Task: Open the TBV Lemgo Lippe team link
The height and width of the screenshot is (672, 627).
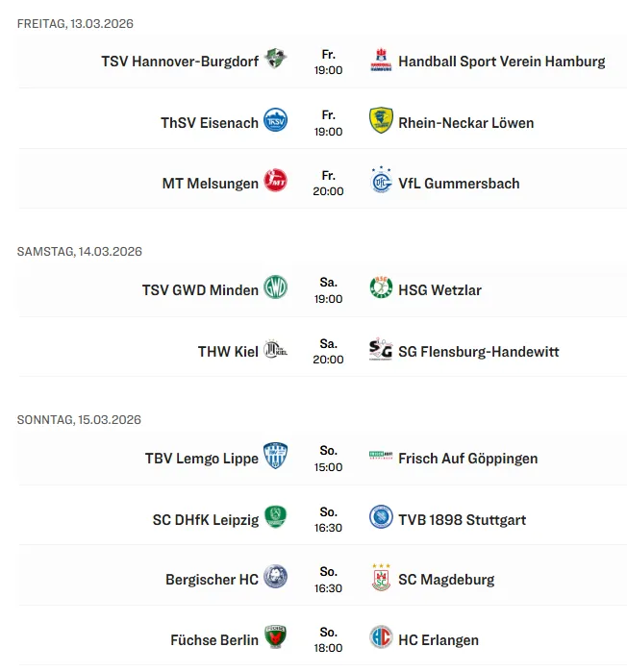Action: tap(201, 459)
